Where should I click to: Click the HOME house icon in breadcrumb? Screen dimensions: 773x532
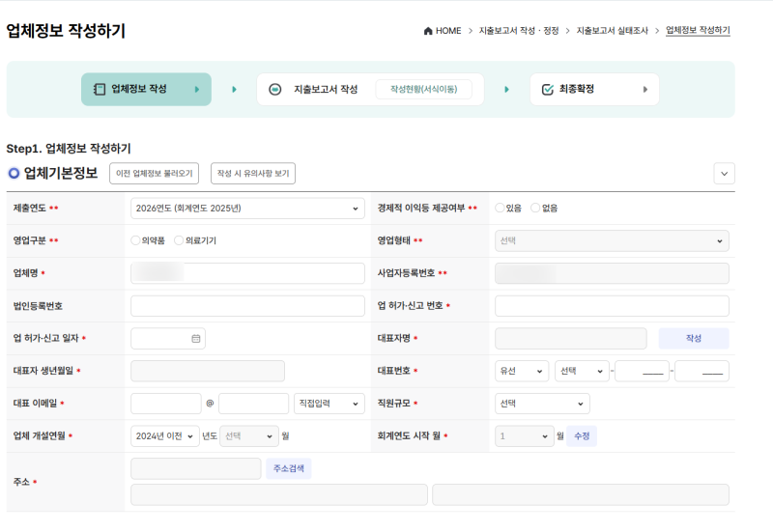click(x=428, y=31)
